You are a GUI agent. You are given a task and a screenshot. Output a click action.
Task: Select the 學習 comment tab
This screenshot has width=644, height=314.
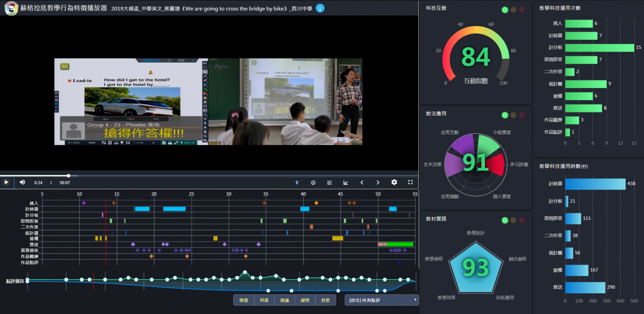coord(244,300)
